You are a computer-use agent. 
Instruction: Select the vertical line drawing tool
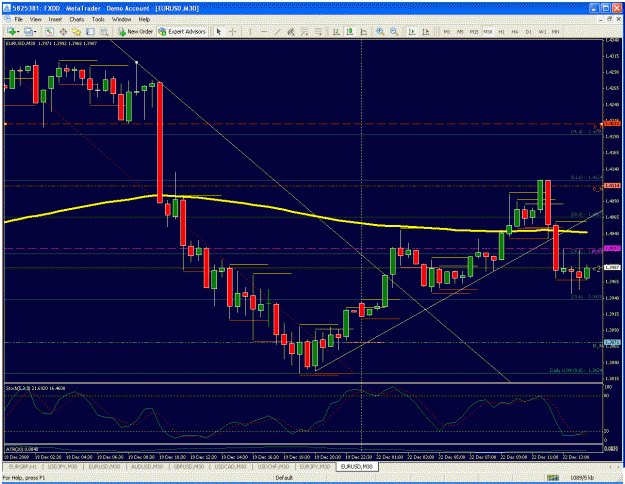250,31
